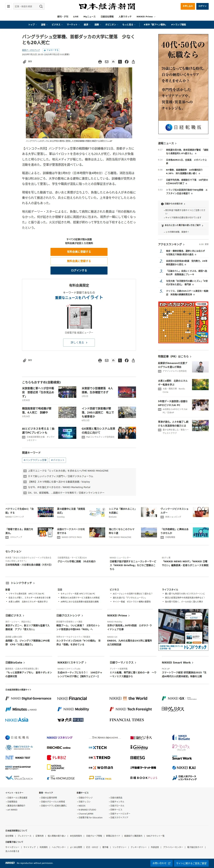
Task: Click the #バングラデシュ空軍 keyword tag
Action: pyautogui.click(x=35, y=460)
